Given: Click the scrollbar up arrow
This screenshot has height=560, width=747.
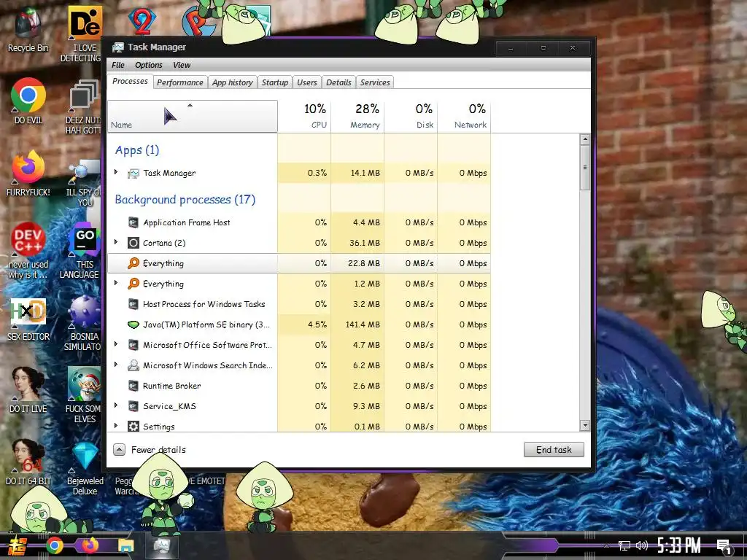Looking at the screenshot, I should tap(585, 139).
